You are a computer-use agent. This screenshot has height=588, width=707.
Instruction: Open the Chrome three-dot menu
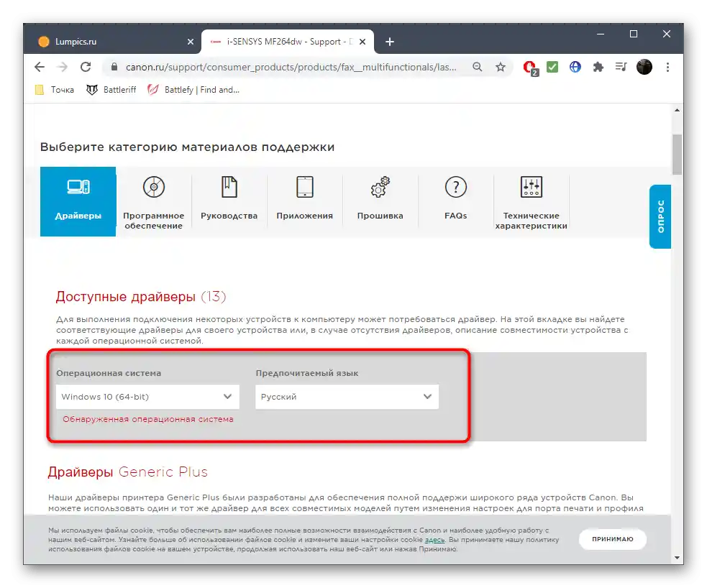click(667, 67)
